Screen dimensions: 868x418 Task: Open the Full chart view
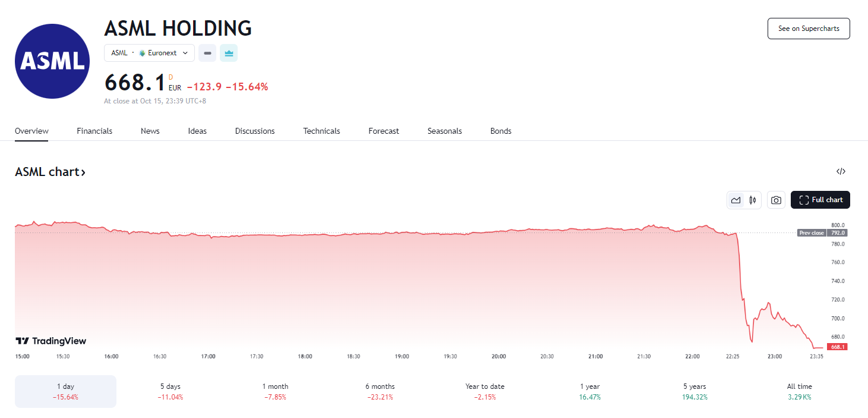(820, 200)
